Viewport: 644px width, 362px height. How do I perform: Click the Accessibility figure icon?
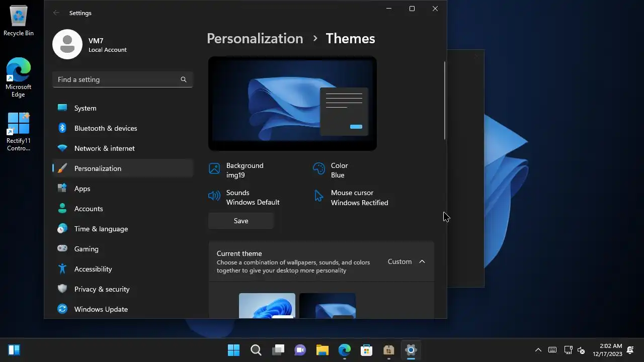pos(62,269)
